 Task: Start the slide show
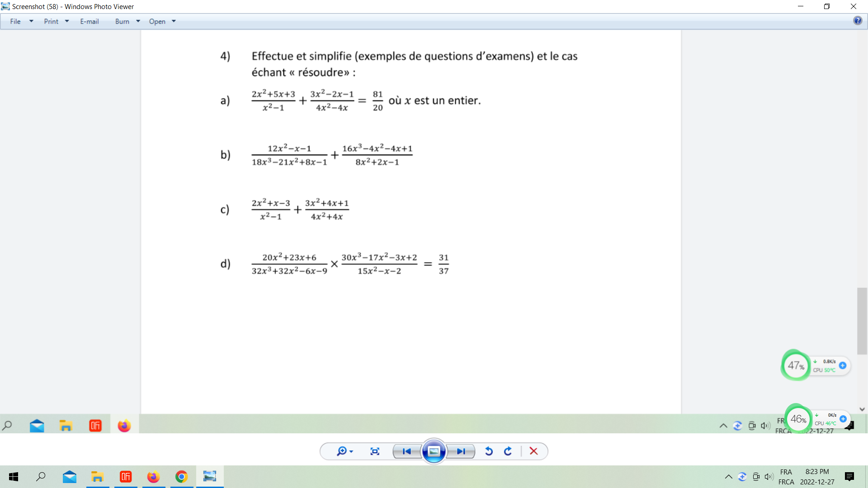[x=434, y=451]
